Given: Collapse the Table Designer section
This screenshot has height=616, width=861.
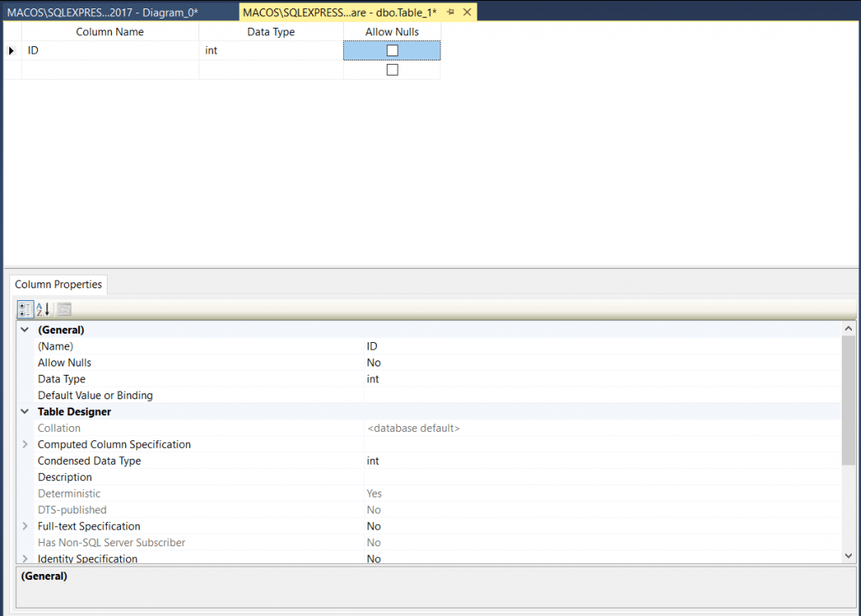Looking at the screenshot, I should [24, 412].
